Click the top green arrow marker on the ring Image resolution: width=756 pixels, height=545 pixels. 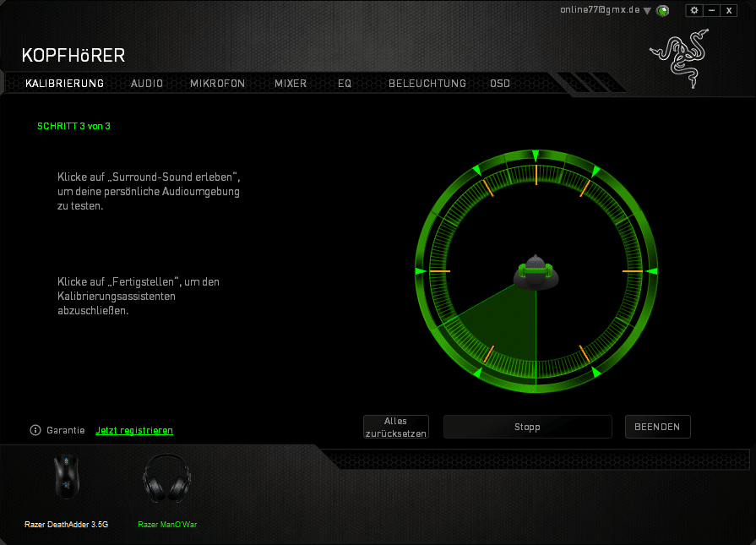click(x=536, y=155)
